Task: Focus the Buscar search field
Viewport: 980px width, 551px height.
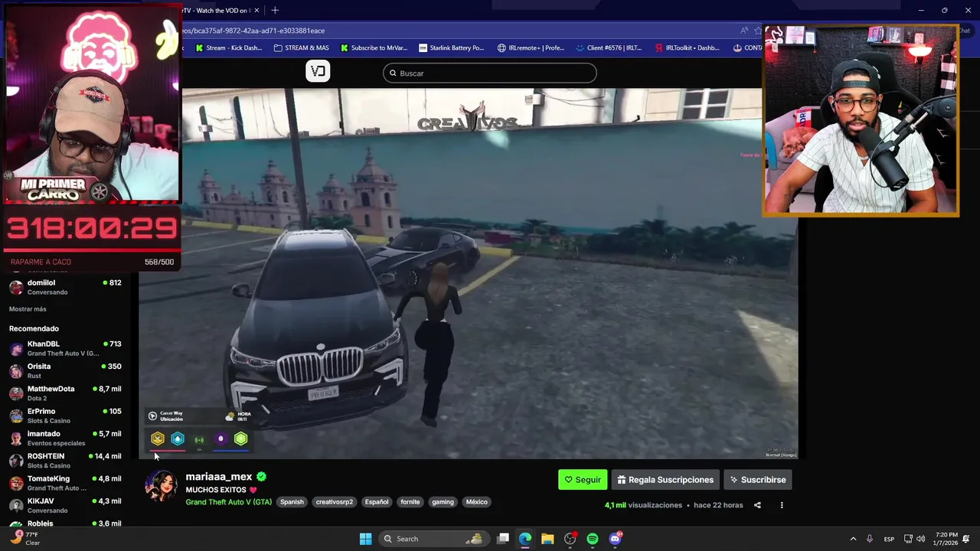Action: click(x=490, y=73)
